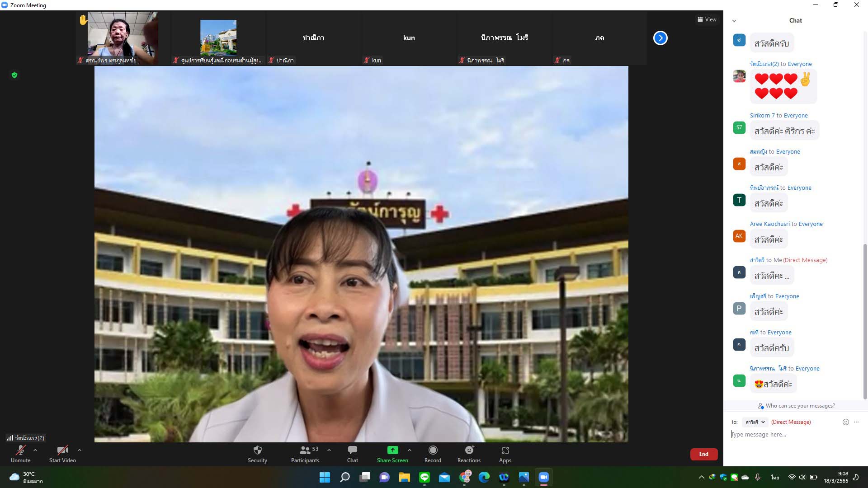Start recording with the Record icon

tap(432, 450)
